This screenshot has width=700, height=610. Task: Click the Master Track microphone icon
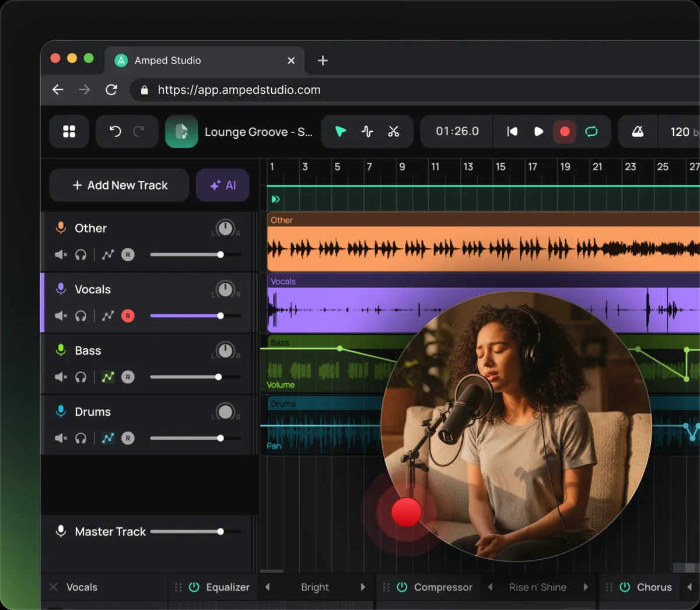pyautogui.click(x=61, y=531)
